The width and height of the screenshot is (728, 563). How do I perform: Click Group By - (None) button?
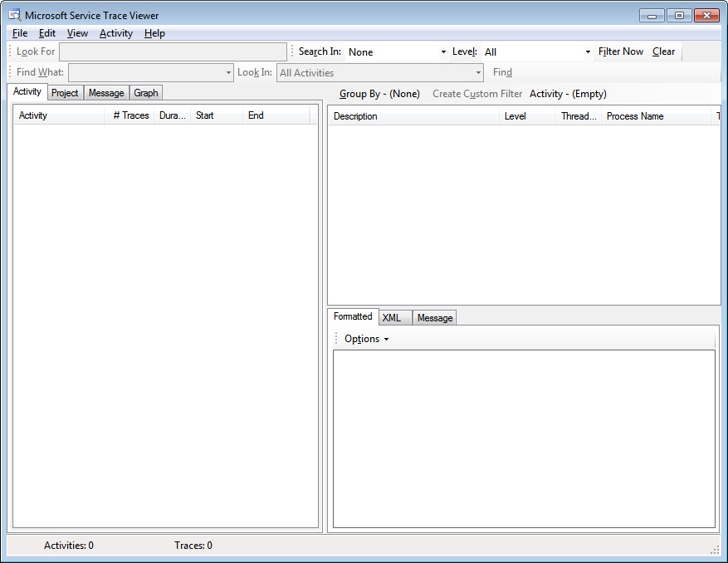[x=379, y=94]
